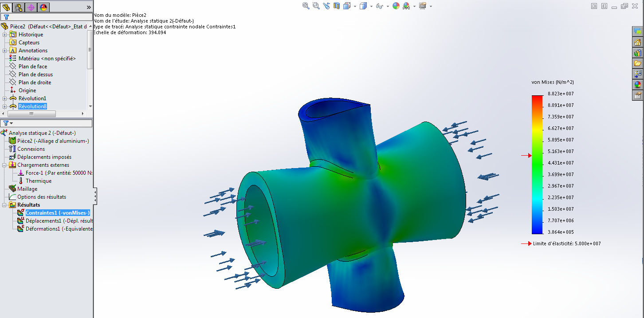Viewport: 644px width, 318px height.
Task: Click the Custom Properties task pane icon
Action: coord(638,95)
